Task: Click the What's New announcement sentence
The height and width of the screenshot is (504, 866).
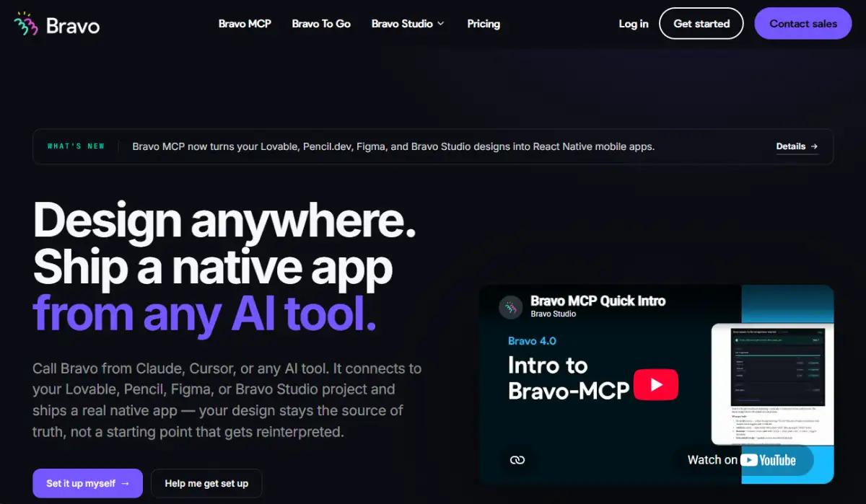Action: [x=393, y=146]
